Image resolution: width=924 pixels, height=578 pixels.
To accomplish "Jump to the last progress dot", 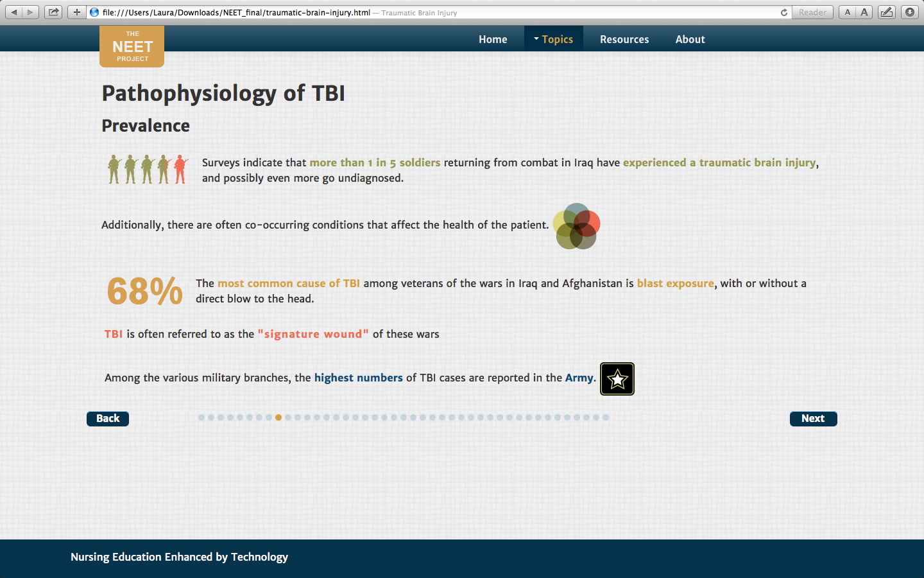I will [x=606, y=417].
